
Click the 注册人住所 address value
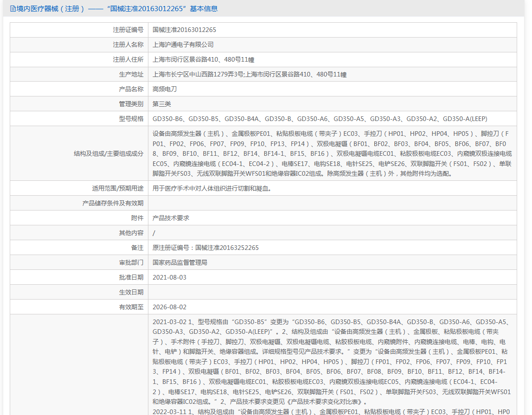203,59
